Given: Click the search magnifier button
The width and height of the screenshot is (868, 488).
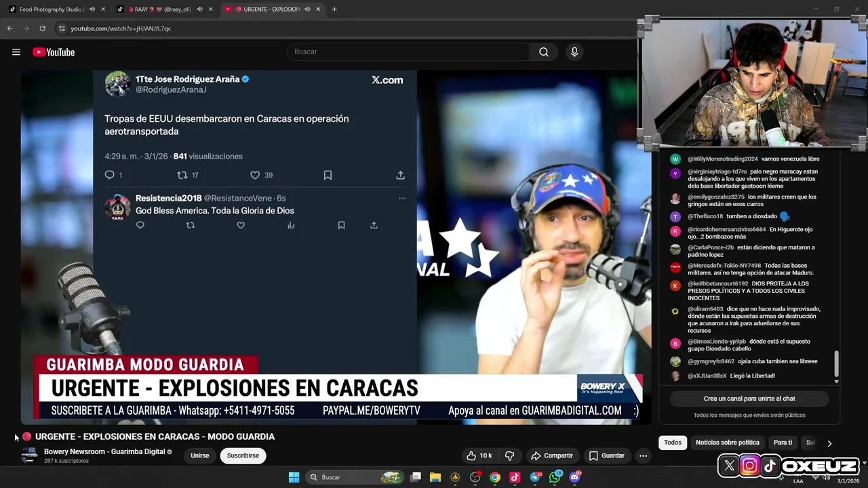Looking at the screenshot, I should click(544, 52).
